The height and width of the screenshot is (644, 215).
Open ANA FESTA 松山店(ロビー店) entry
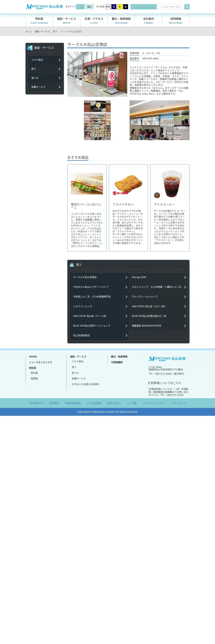pyautogui.click(x=158, y=306)
